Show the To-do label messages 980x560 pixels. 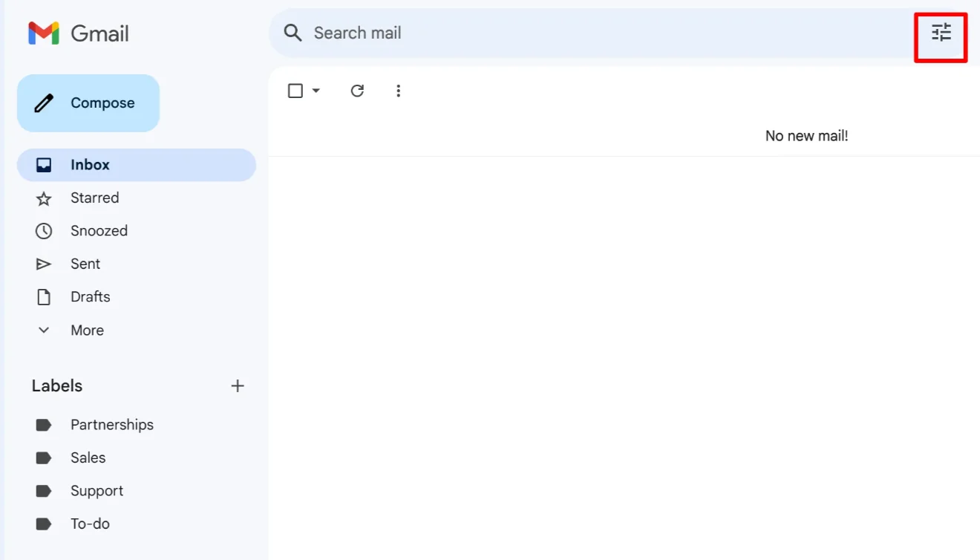tap(90, 524)
